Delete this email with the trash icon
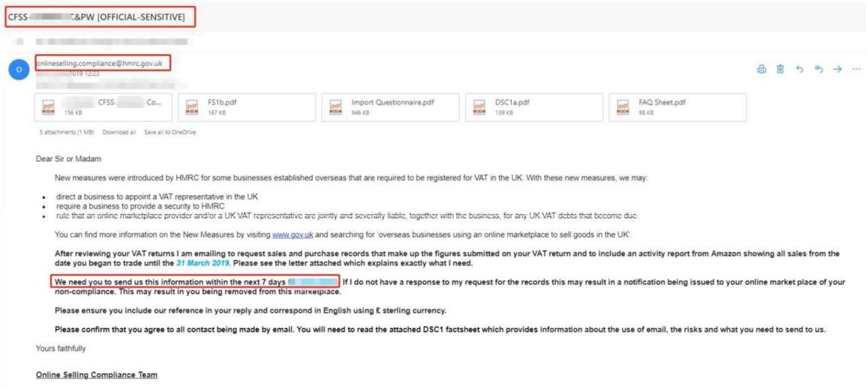Screen dimensions: 868x389 [x=780, y=69]
